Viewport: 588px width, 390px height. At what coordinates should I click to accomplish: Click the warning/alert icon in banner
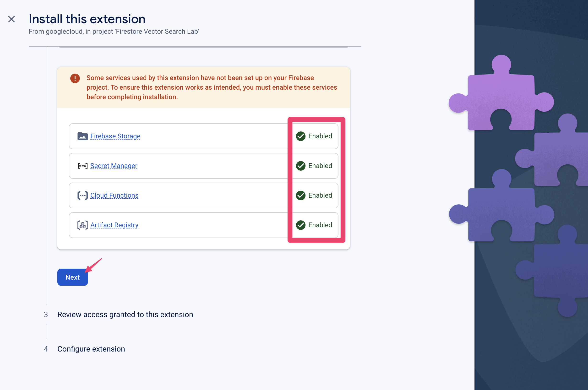74,78
